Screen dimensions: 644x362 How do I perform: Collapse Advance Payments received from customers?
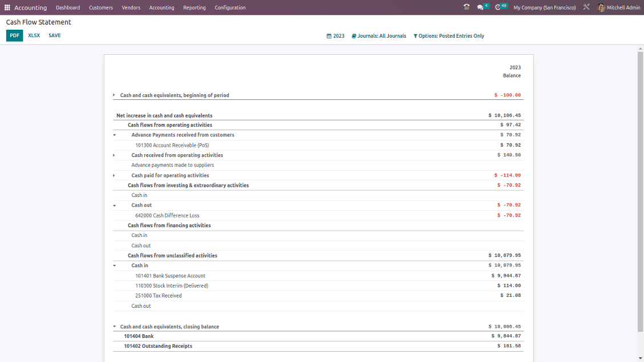click(x=114, y=135)
